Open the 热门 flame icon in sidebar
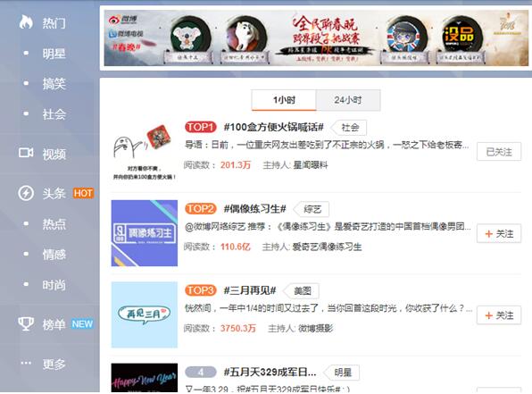Screen dimensions: 532x394 pos(26,22)
